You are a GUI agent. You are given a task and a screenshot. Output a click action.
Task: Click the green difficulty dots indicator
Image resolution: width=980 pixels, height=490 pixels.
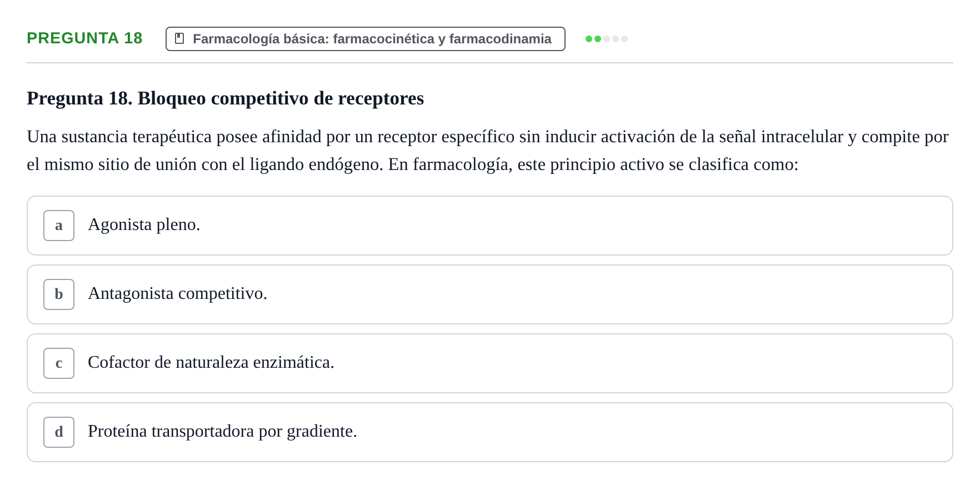(607, 39)
